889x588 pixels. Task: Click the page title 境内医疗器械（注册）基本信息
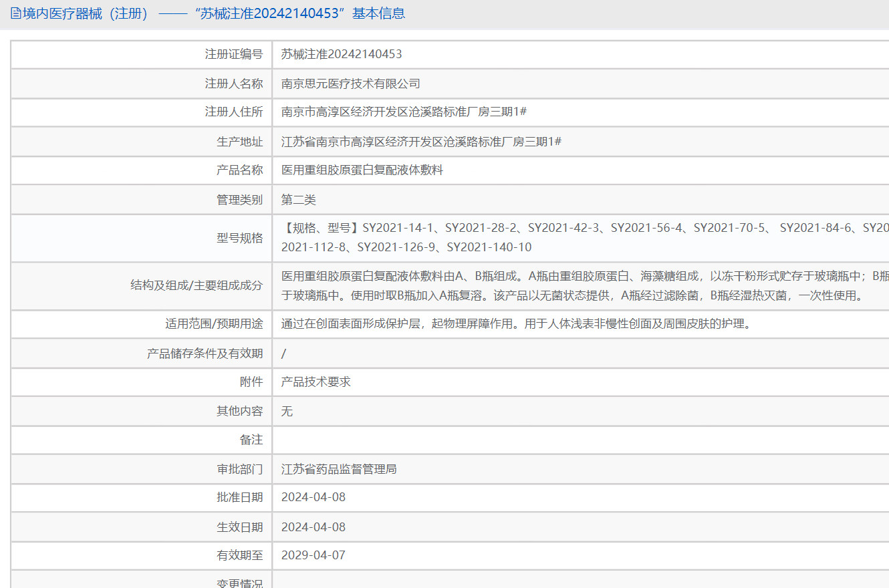coord(213,13)
